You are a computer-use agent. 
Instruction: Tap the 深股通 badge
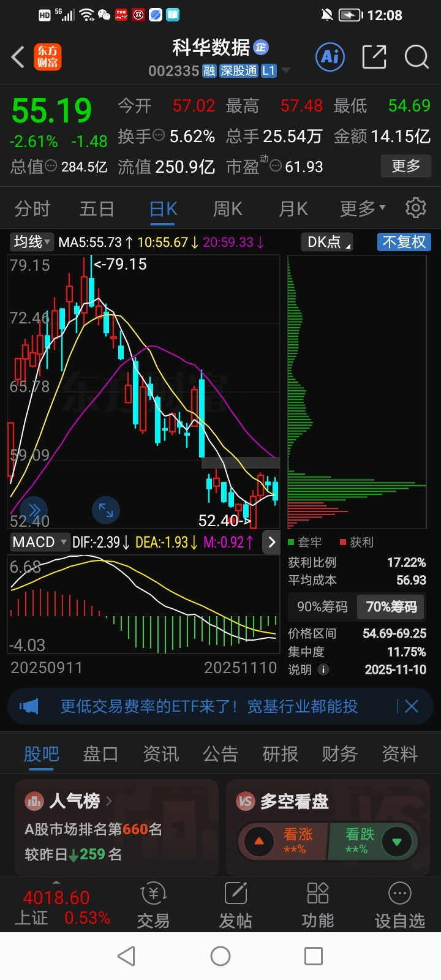pos(239,71)
